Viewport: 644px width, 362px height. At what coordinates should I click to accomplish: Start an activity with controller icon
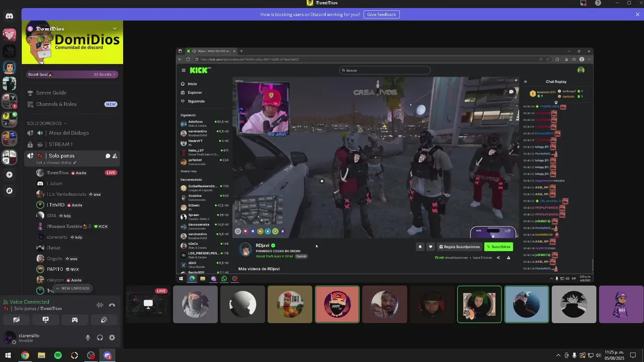(74, 320)
